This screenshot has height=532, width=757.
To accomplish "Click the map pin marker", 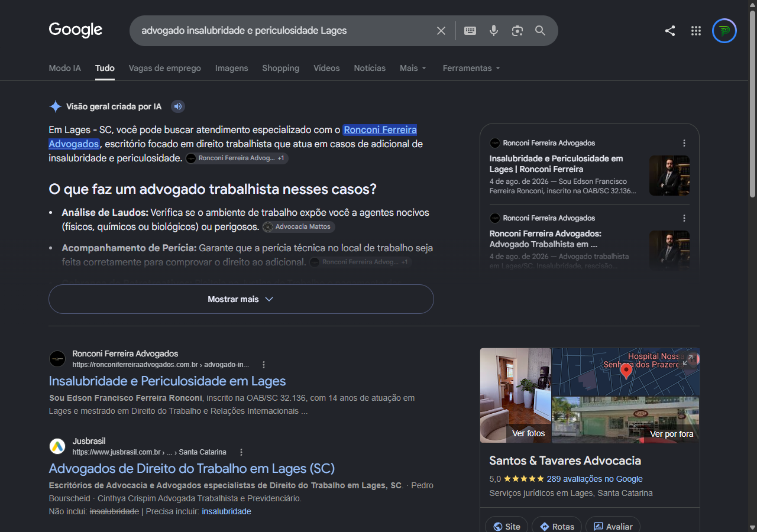I will click(626, 371).
